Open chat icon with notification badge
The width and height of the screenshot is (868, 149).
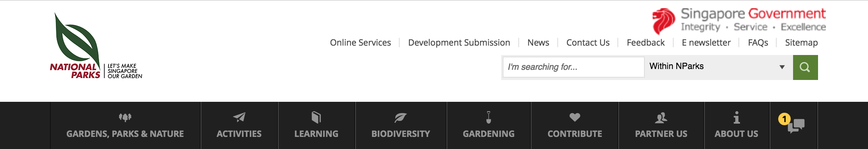click(793, 123)
